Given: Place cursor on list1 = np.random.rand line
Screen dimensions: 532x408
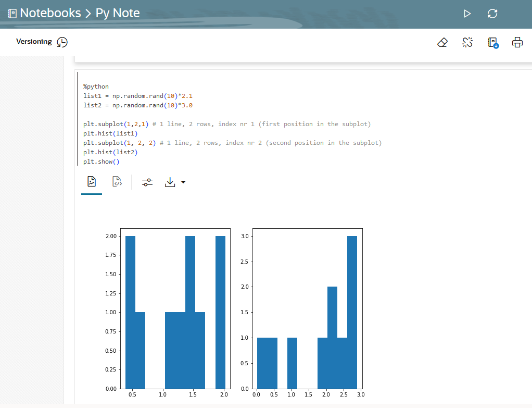Looking at the screenshot, I should (138, 96).
